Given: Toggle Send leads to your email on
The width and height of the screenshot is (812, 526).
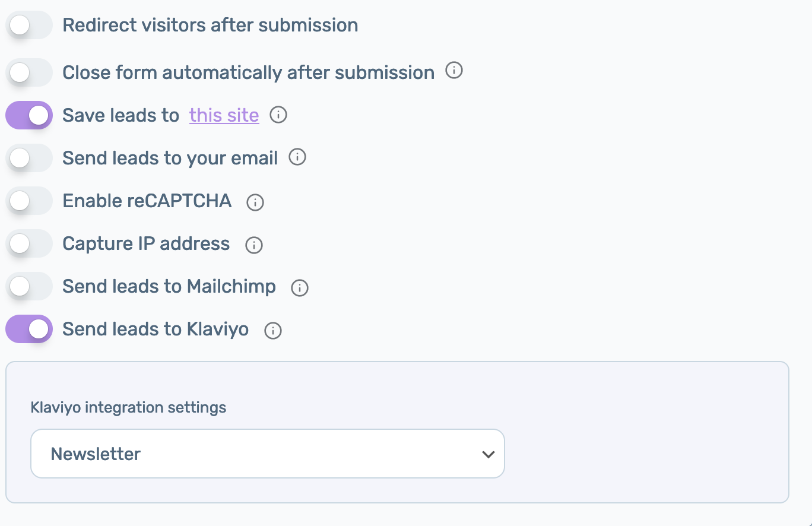Looking at the screenshot, I should pos(29,158).
